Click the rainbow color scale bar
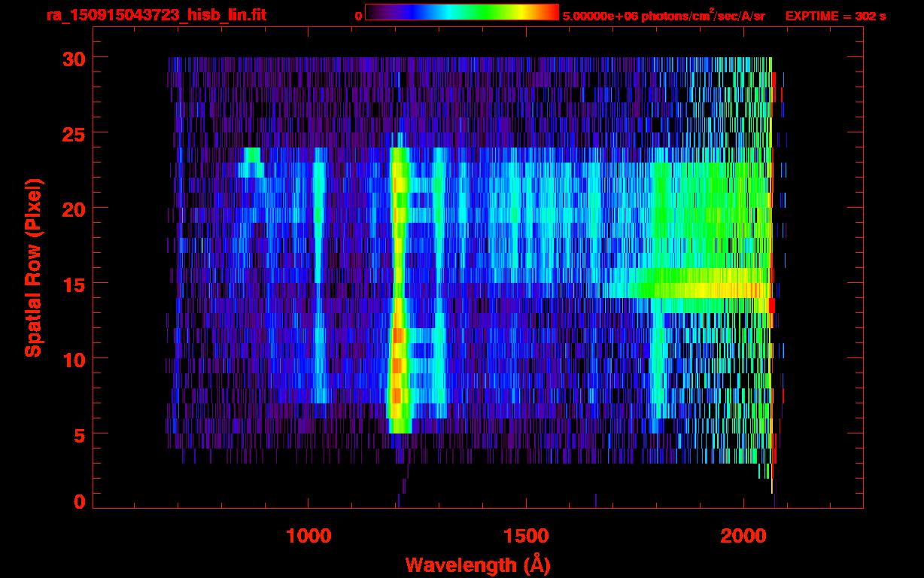The height and width of the screenshot is (578, 924). (x=462, y=12)
